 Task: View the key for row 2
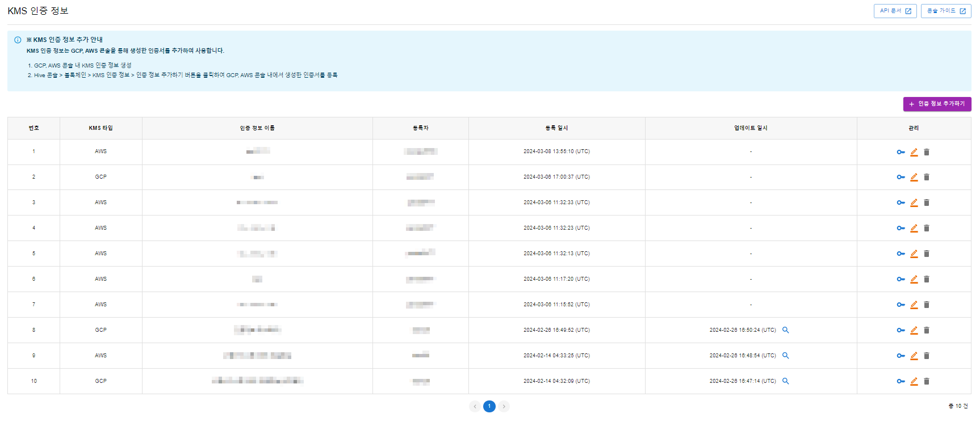[x=901, y=177]
